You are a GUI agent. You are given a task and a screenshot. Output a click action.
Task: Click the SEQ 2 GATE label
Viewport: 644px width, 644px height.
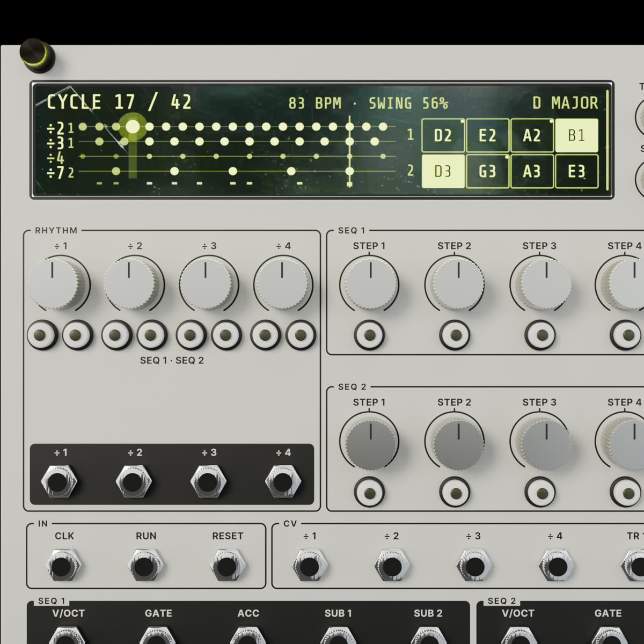click(x=608, y=613)
